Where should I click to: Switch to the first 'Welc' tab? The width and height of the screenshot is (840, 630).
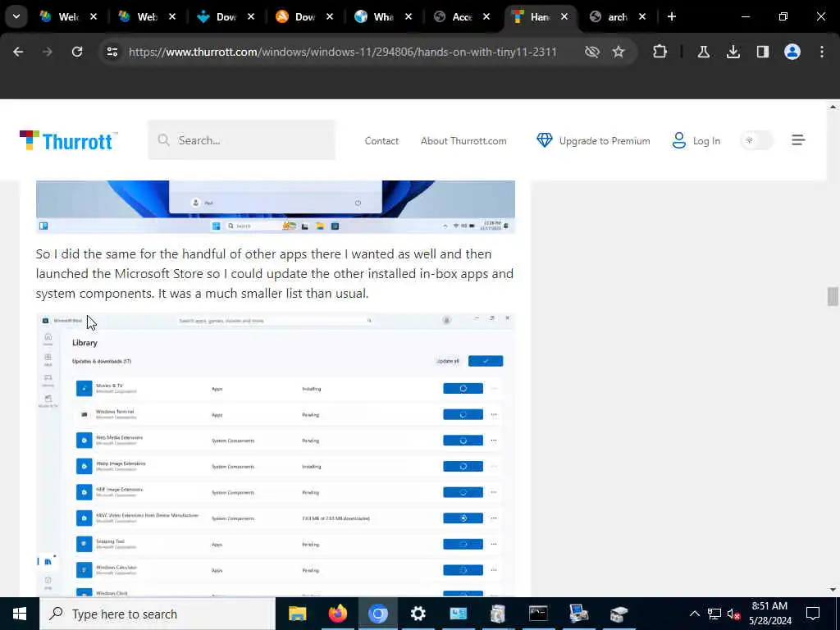click(x=68, y=16)
